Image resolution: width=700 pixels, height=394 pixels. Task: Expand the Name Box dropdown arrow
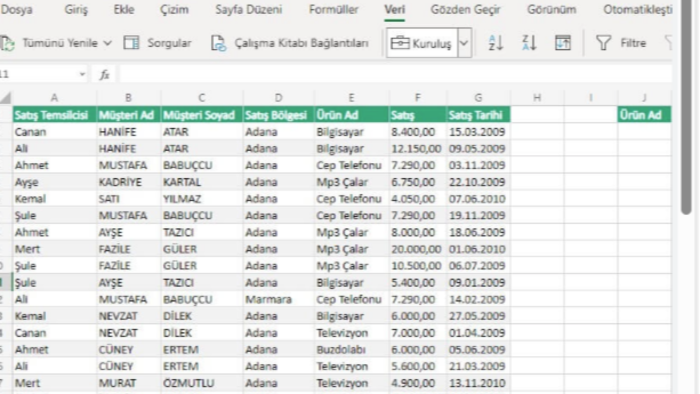pyautogui.click(x=82, y=74)
